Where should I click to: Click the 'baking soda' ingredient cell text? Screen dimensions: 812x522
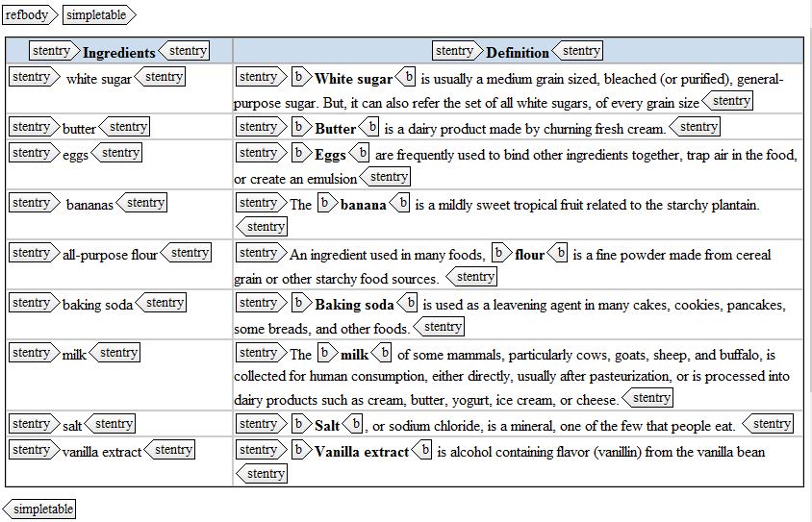pos(98,306)
